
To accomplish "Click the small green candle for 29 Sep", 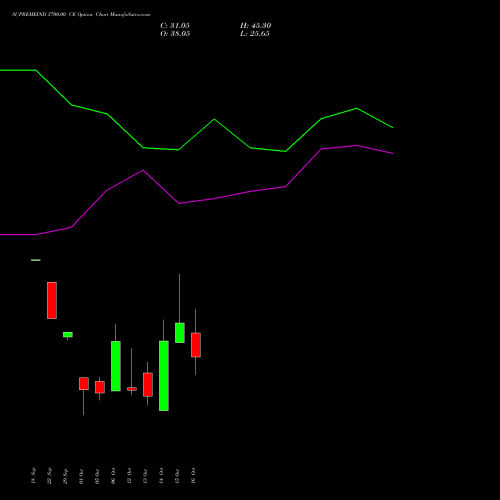I will (68, 335).
